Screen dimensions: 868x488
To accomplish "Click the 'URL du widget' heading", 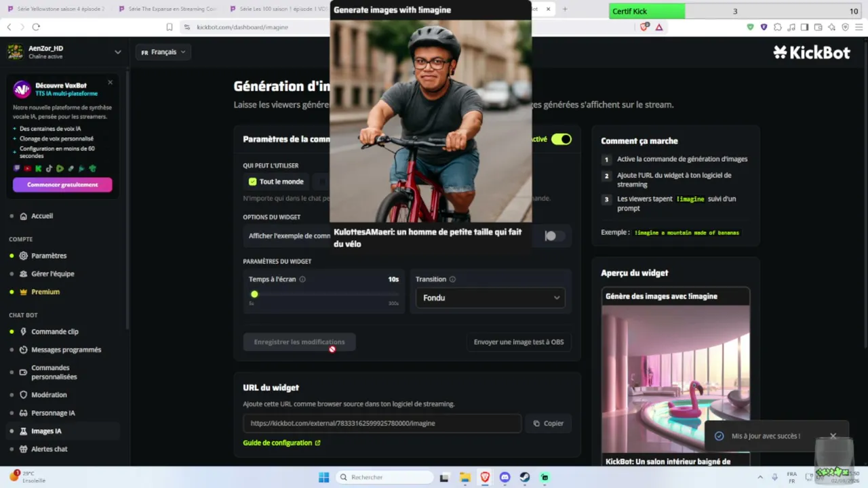I will [271, 388].
